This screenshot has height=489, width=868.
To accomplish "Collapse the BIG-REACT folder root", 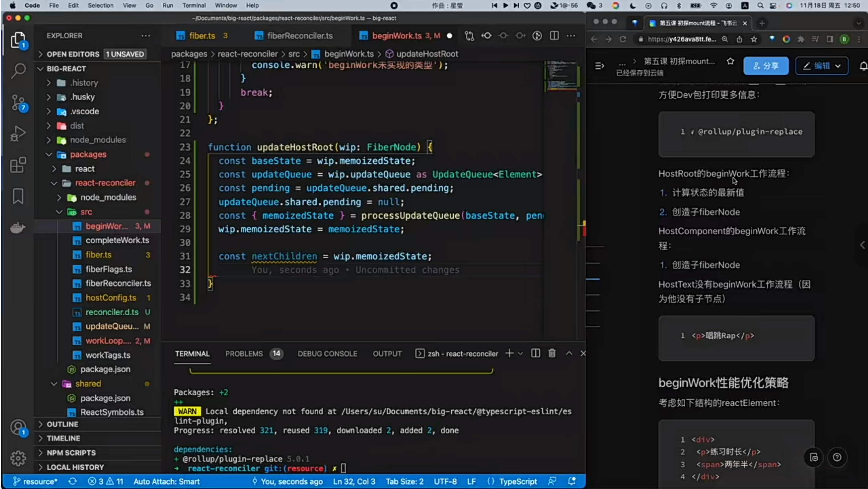I will pos(66,68).
